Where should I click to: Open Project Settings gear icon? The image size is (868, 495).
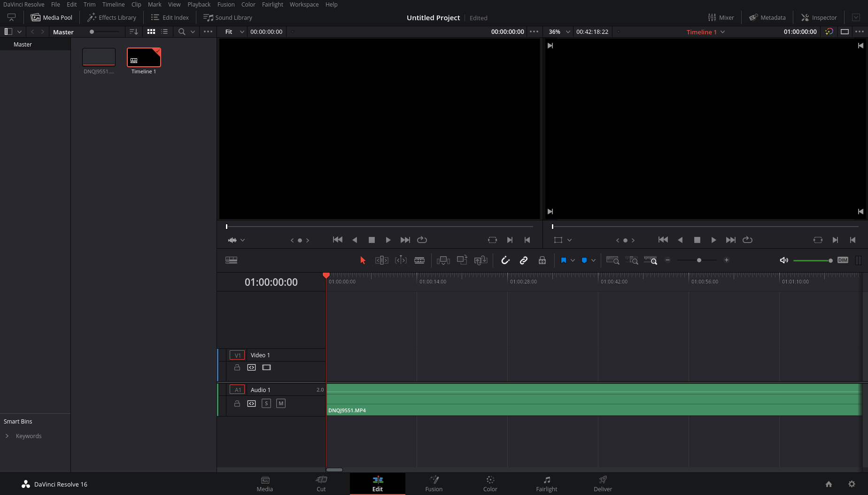[852, 484]
